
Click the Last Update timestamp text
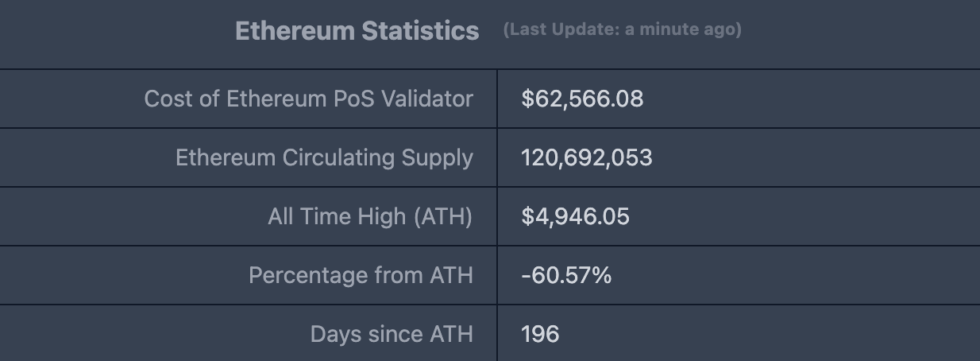click(x=622, y=29)
